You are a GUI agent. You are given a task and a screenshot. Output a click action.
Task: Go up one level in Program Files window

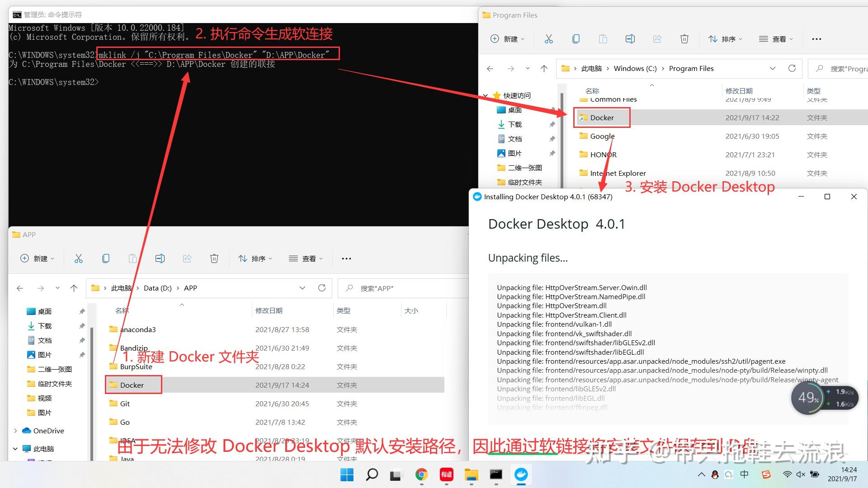coord(544,69)
